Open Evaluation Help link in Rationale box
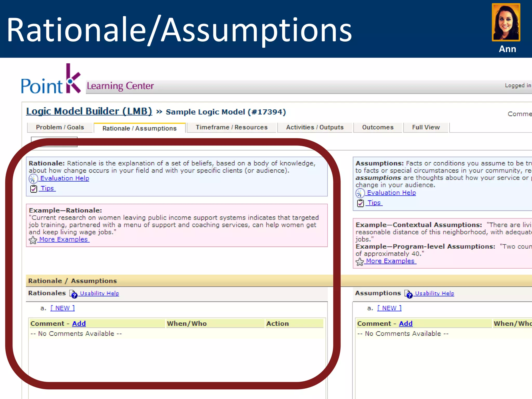The image size is (532, 399). pyautogui.click(x=65, y=178)
